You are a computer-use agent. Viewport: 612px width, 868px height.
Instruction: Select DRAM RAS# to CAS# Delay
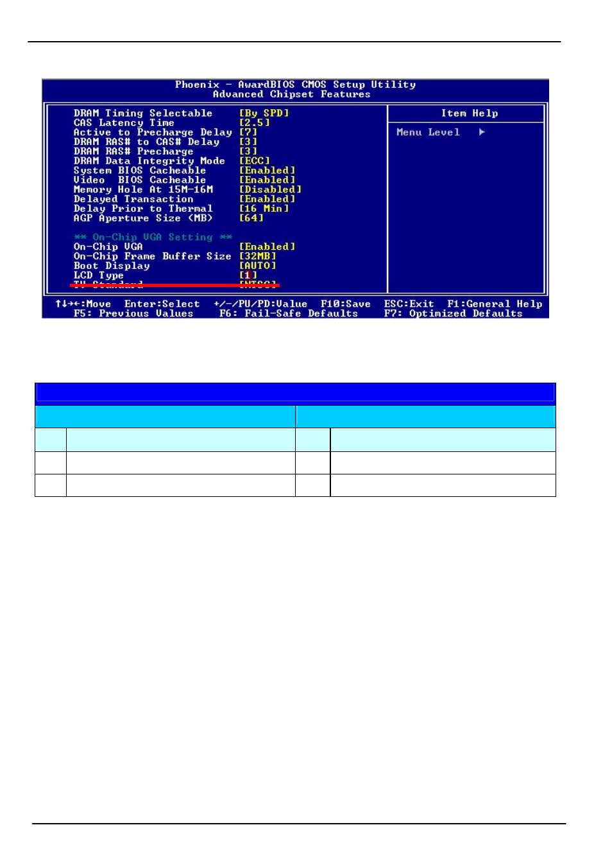tap(146, 142)
